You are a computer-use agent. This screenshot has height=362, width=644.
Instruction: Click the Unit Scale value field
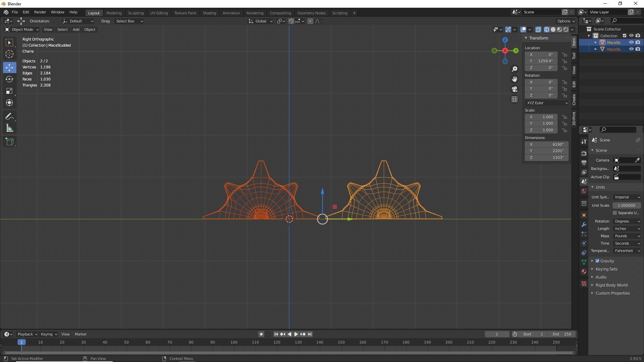(x=627, y=205)
